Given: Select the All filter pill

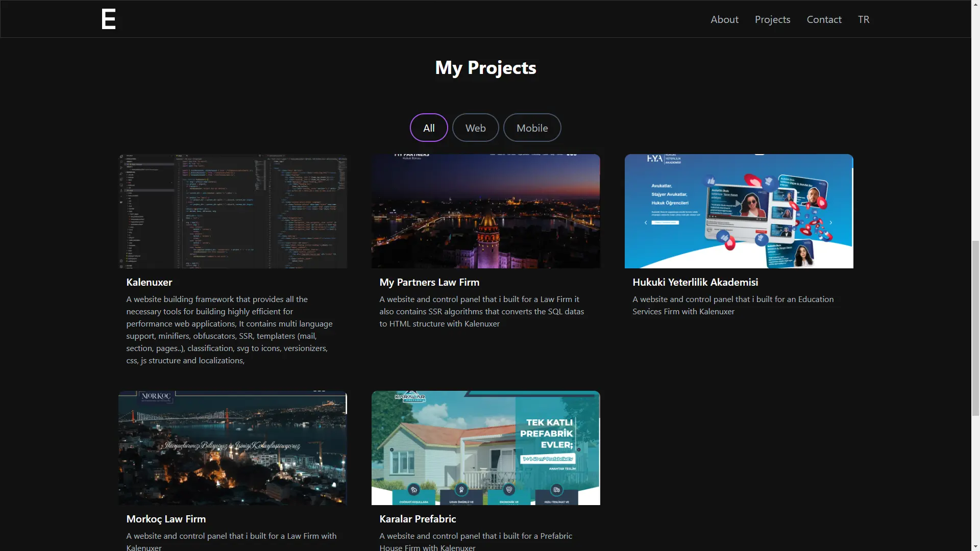Looking at the screenshot, I should 429,128.
